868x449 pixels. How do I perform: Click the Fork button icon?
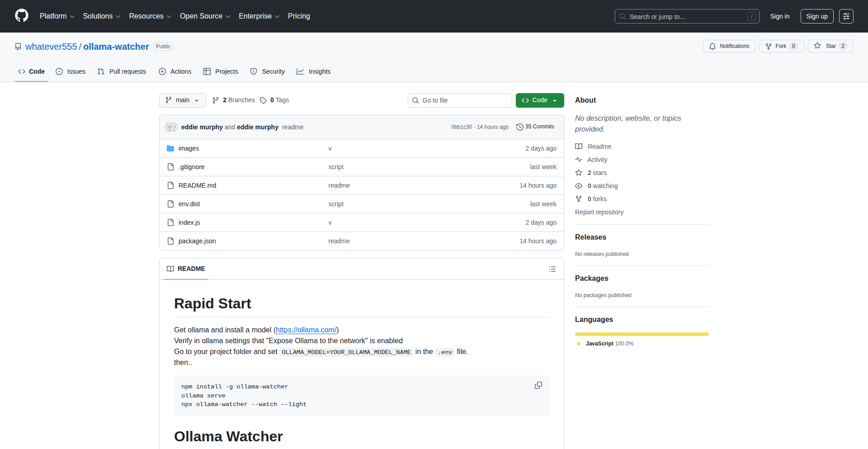pyautogui.click(x=769, y=46)
